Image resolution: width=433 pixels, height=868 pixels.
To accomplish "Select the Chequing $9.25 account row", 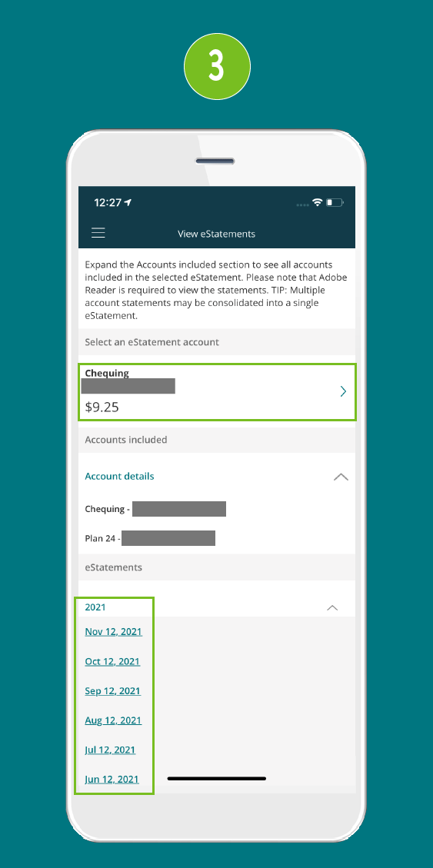I will (217, 391).
